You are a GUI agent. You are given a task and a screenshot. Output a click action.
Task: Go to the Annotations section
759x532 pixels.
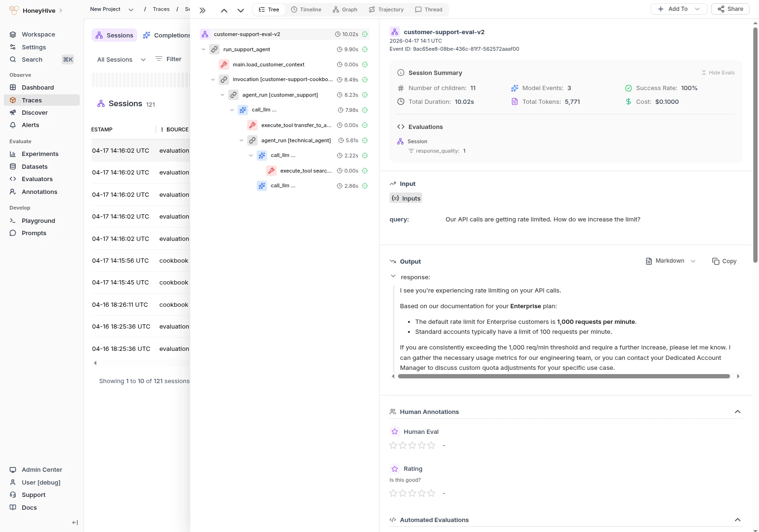(x=39, y=192)
